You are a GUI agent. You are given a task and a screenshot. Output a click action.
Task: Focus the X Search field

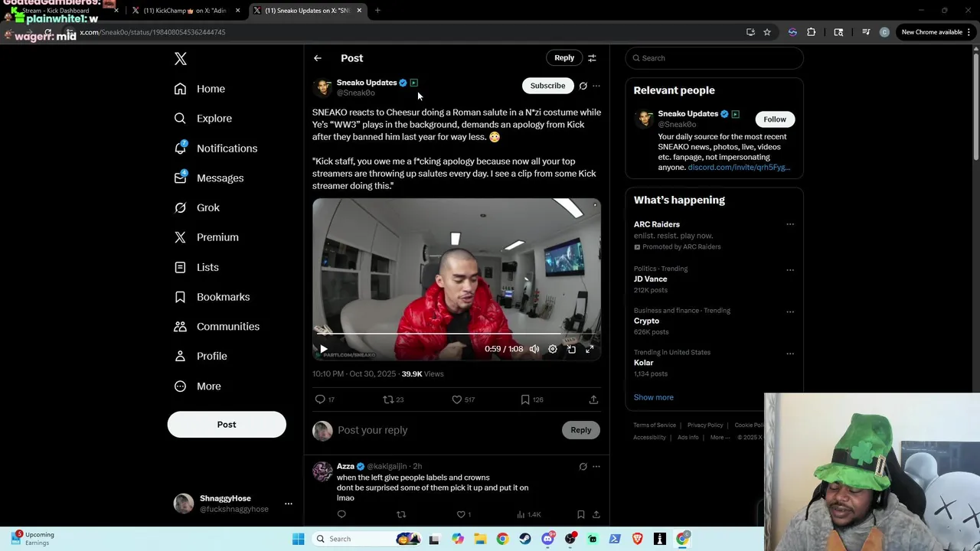click(x=714, y=58)
